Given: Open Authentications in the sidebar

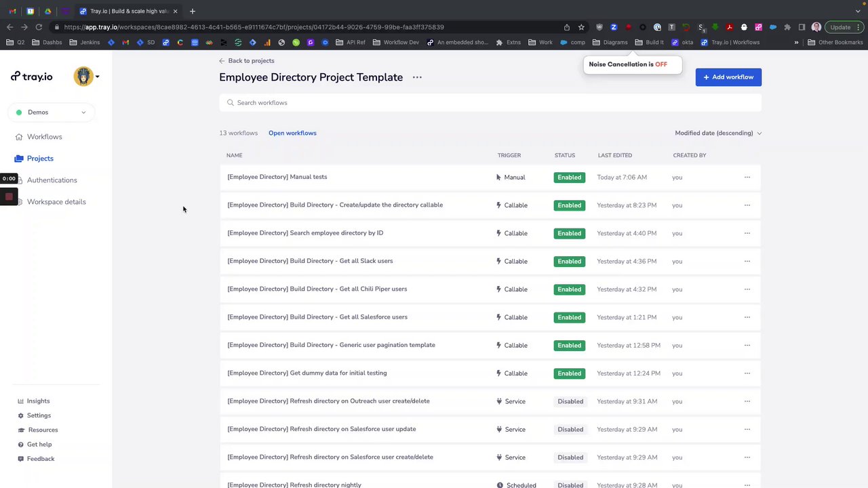Looking at the screenshot, I should click(52, 180).
